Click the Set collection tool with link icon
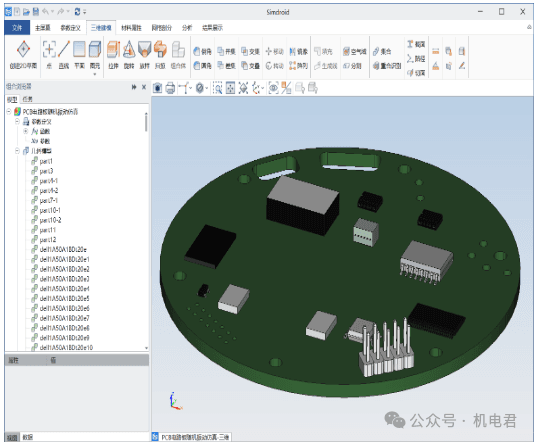 pyautogui.click(x=382, y=51)
